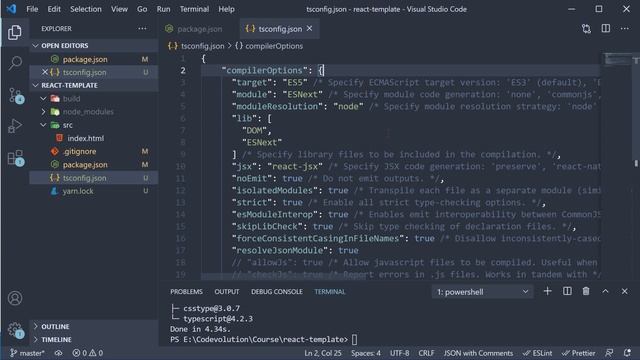The image size is (640, 360).
Task: Create a new terminal with plus icon
Action: point(547,291)
